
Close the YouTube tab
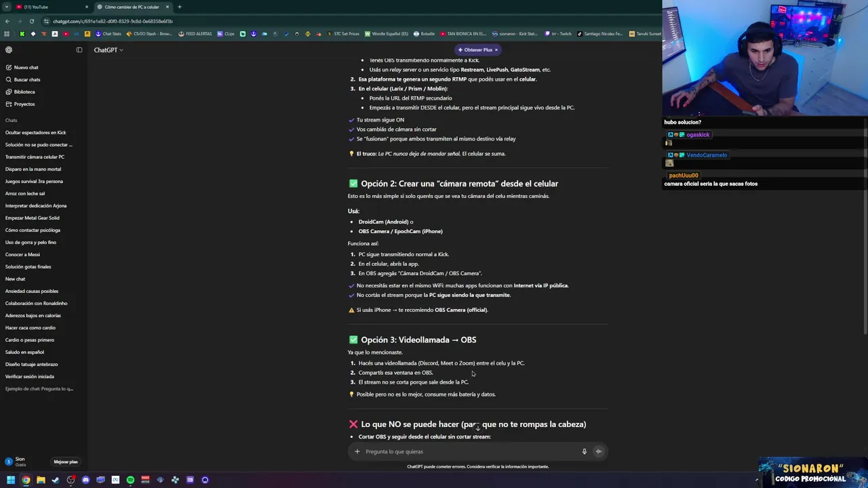[x=86, y=7]
